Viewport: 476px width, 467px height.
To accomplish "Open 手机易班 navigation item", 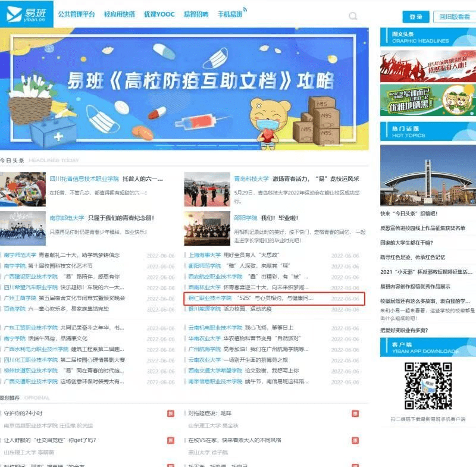I will click(231, 15).
